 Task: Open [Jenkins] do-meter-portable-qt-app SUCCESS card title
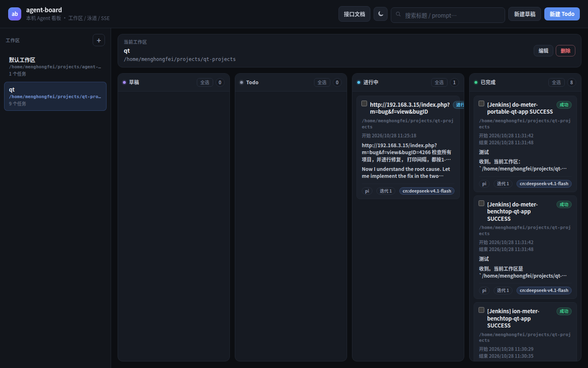[520, 108]
